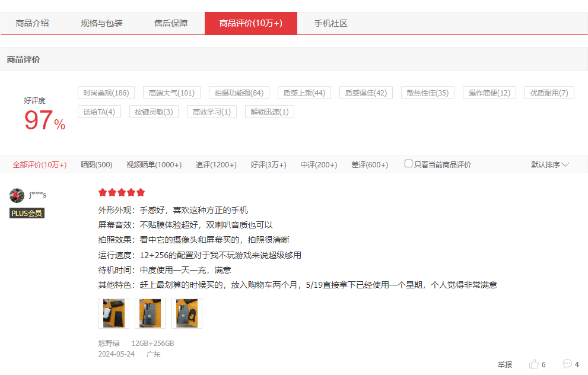Like the review with thumbs-up icon

(x=534, y=364)
